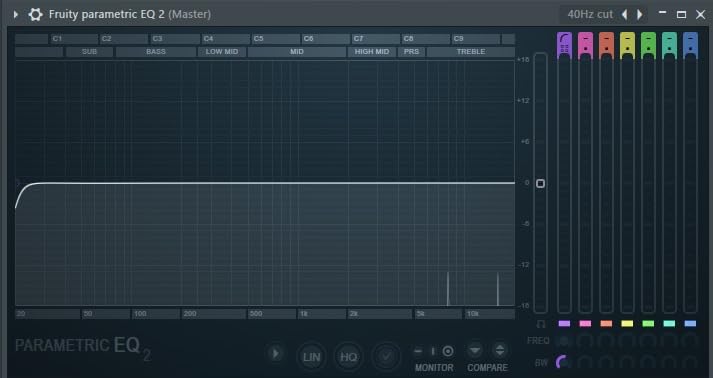Image resolution: width=713 pixels, height=378 pixels.
Task: Go to the next preset with right arrow
Action: (x=639, y=15)
